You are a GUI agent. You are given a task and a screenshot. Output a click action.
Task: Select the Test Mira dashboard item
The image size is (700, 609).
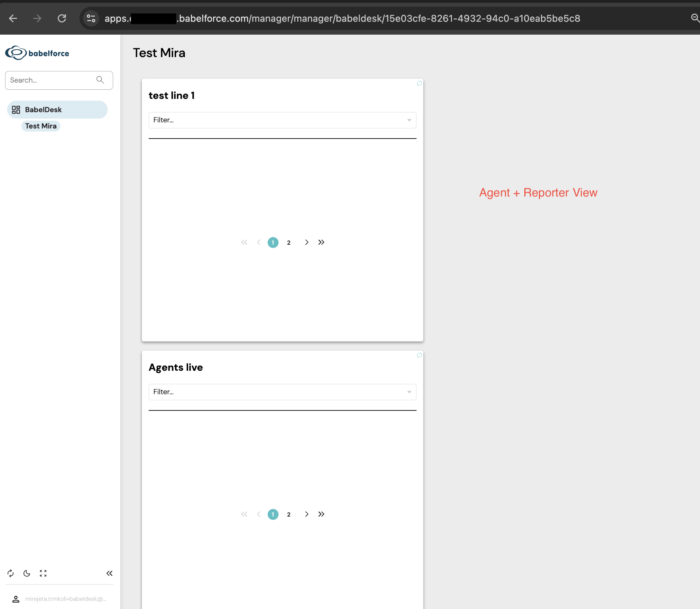[41, 126]
